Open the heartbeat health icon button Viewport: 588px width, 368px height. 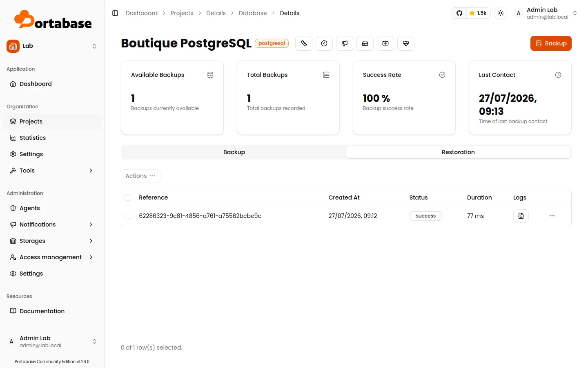click(406, 43)
